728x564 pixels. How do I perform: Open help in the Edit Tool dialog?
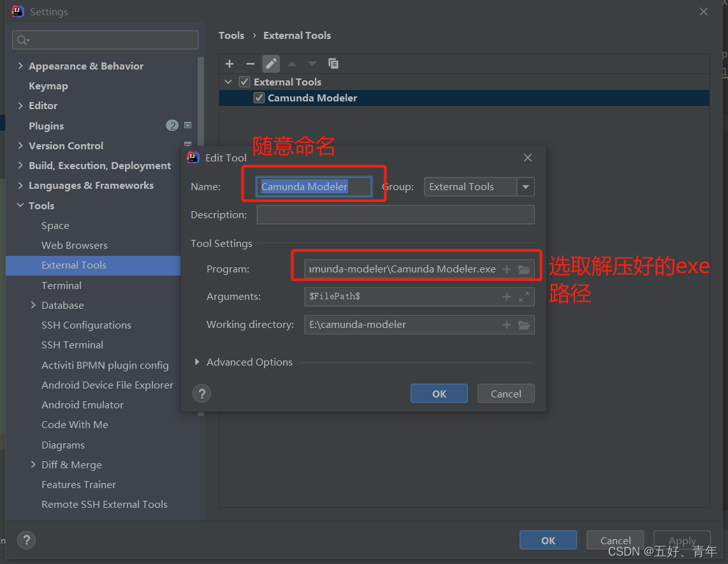point(201,394)
